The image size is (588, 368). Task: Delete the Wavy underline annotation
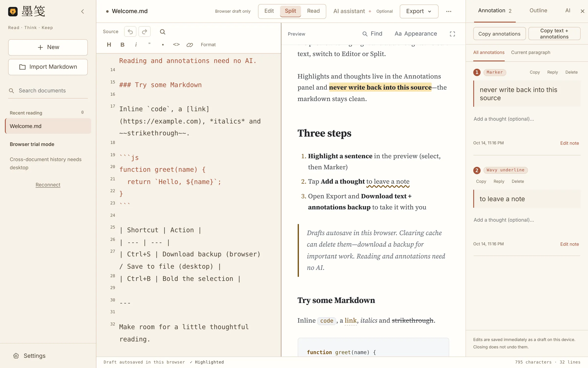click(518, 182)
